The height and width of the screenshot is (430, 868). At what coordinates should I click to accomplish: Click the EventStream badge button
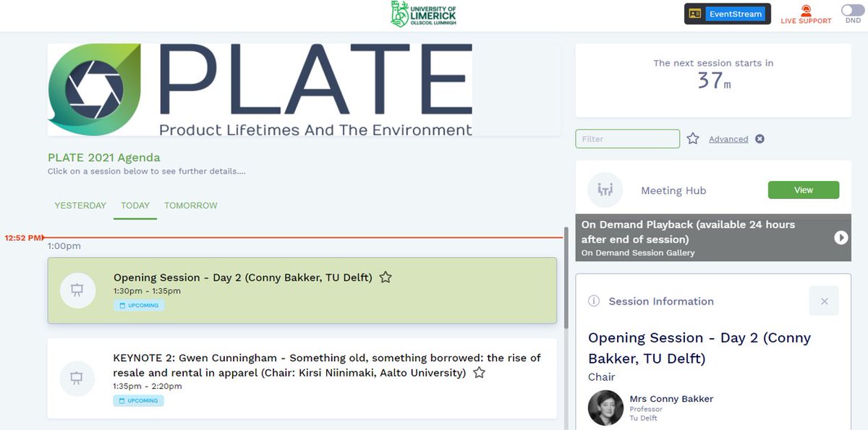click(728, 14)
